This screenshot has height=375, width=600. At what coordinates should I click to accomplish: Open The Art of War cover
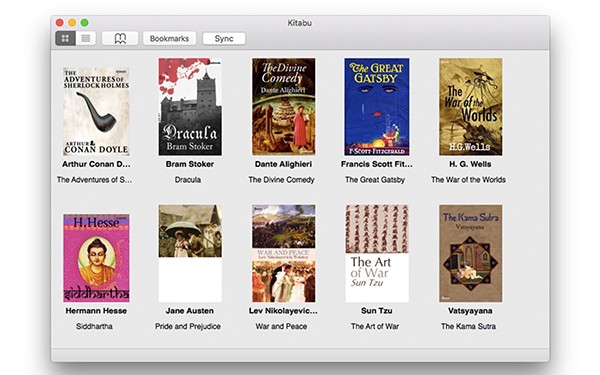tap(377, 253)
